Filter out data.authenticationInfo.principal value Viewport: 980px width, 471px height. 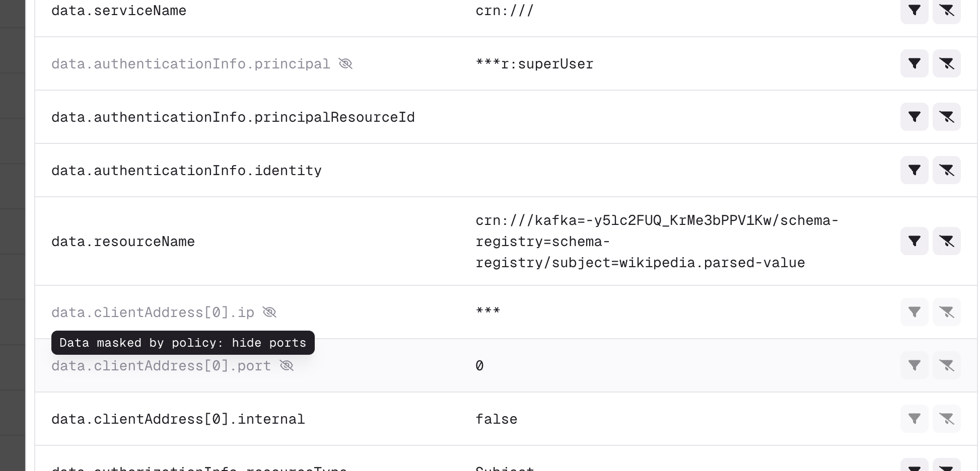pos(946,63)
